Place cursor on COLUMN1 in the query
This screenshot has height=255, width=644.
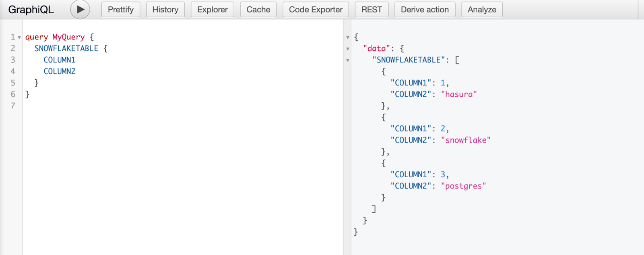(x=60, y=60)
